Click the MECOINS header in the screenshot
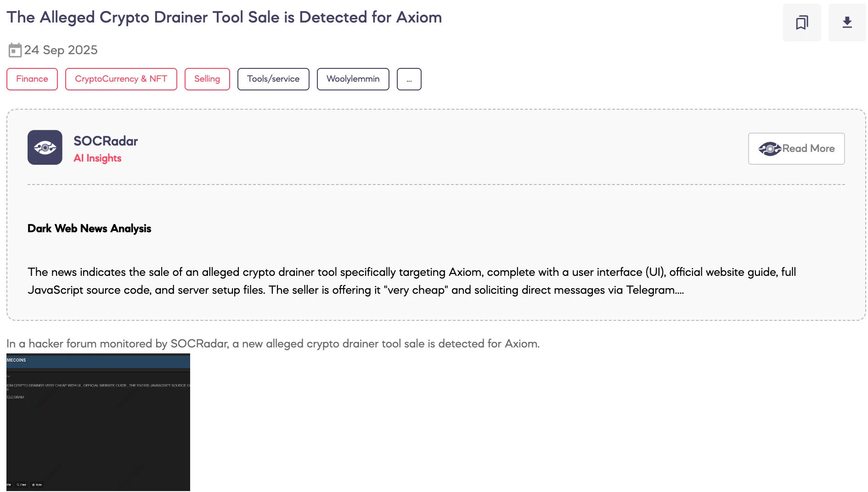This screenshot has height=492, width=868. point(17,360)
